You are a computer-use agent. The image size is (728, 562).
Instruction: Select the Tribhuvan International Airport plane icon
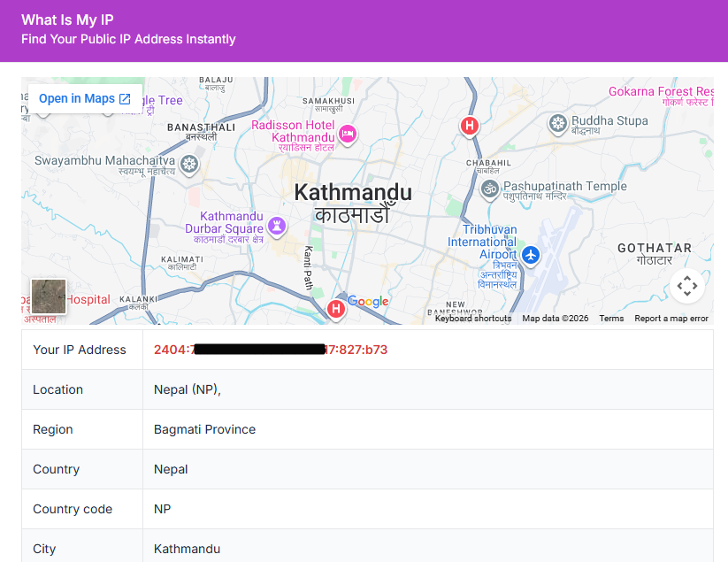tap(530, 256)
